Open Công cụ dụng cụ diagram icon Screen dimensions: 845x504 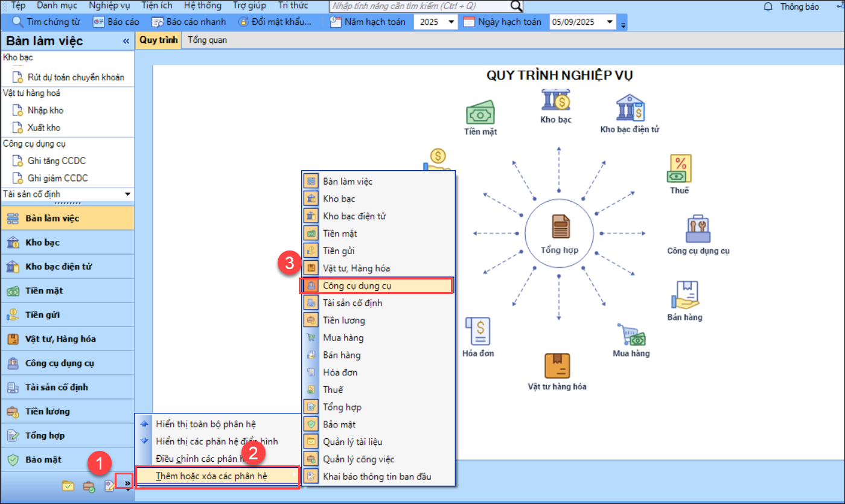pos(698,229)
